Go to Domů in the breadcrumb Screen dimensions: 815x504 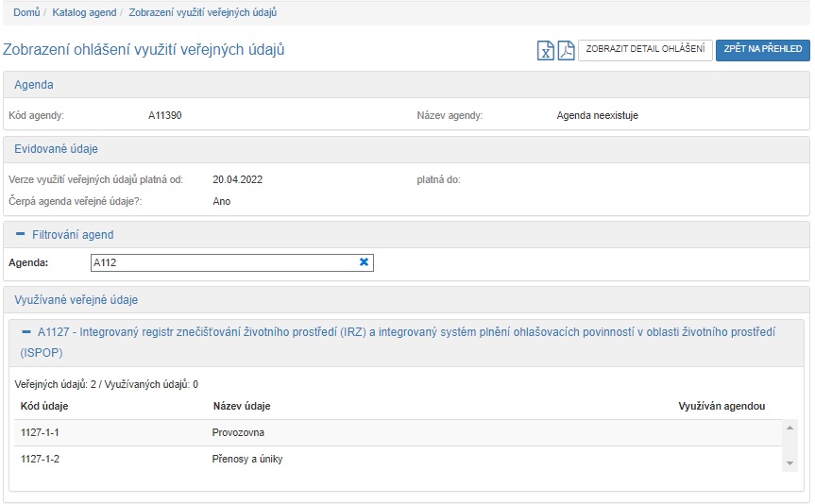click(x=26, y=13)
